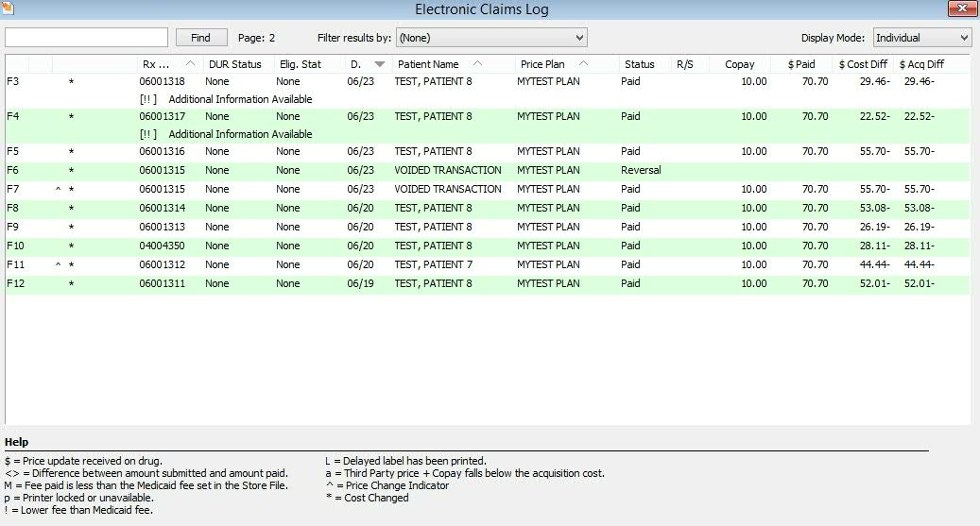Click the sort arrow on Patient Name column
This screenshot has width=980, height=526.
476,64
